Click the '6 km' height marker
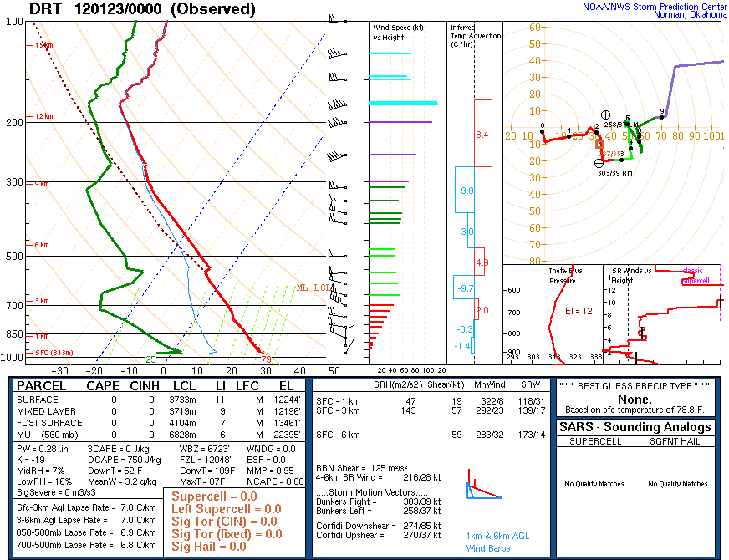This screenshot has width=729, height=560. [x=41, y=245]
